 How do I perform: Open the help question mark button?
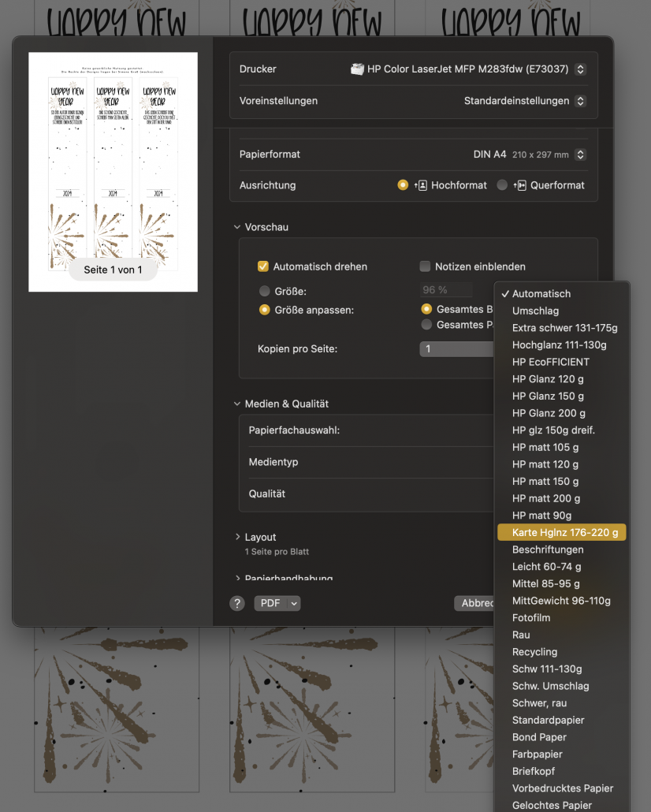237,603
